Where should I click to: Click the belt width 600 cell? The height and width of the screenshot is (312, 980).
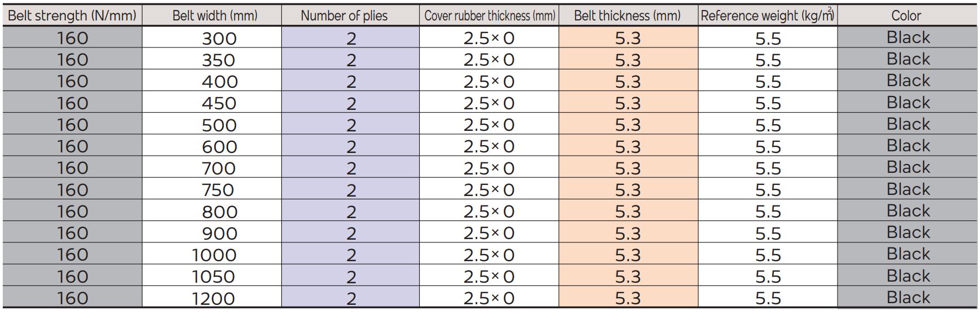click(x=212, y=146)
